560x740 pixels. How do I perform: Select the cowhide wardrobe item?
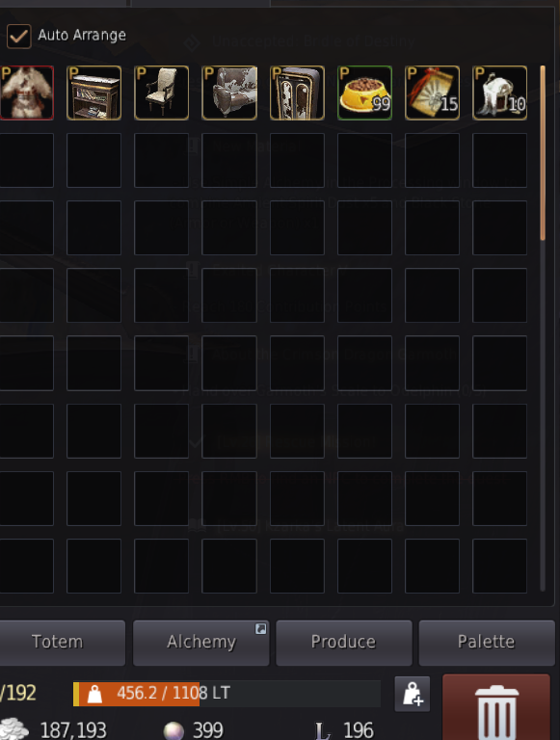297,92
